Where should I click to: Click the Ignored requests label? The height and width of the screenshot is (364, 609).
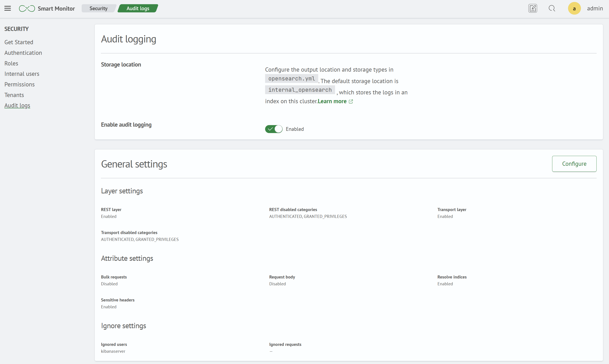coord(285,344)
